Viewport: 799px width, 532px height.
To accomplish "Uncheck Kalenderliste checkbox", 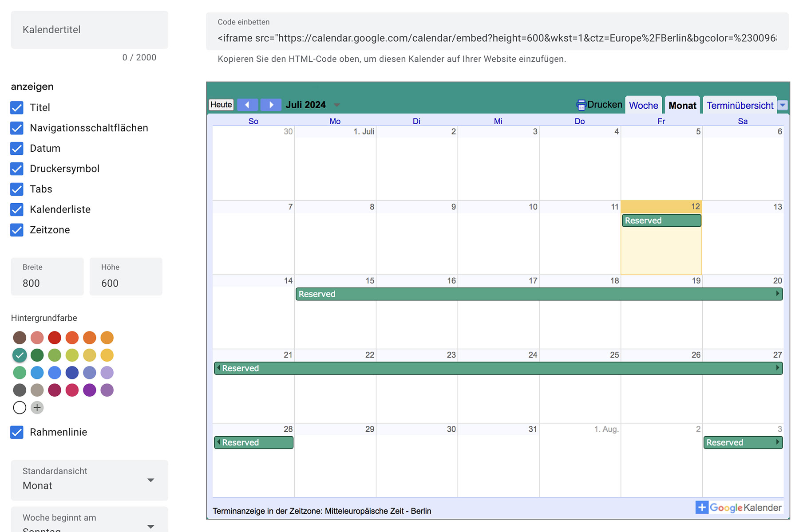I will [17, 210].
